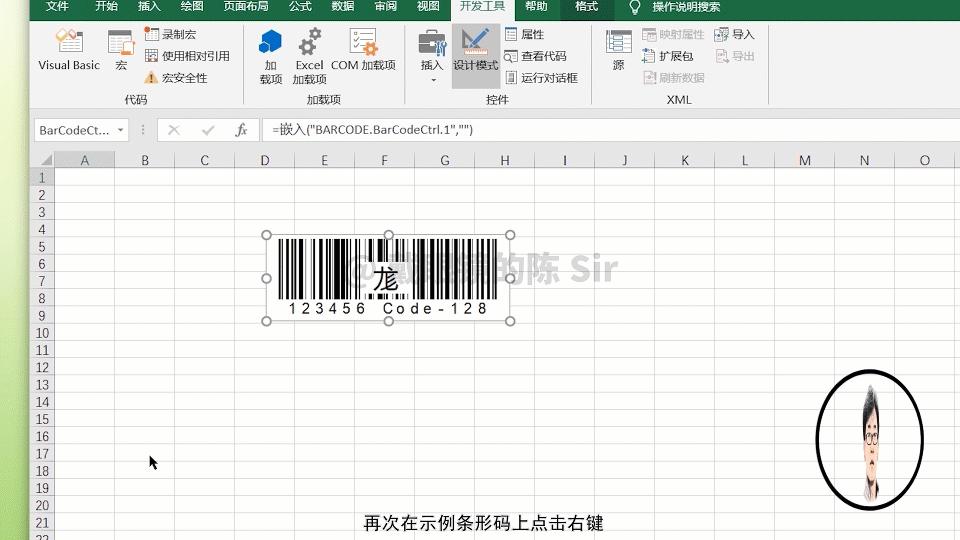Click the barcode's bottom-middle resize handle
This screenshot has height=540, width=960.
click(x=389, y=321)
